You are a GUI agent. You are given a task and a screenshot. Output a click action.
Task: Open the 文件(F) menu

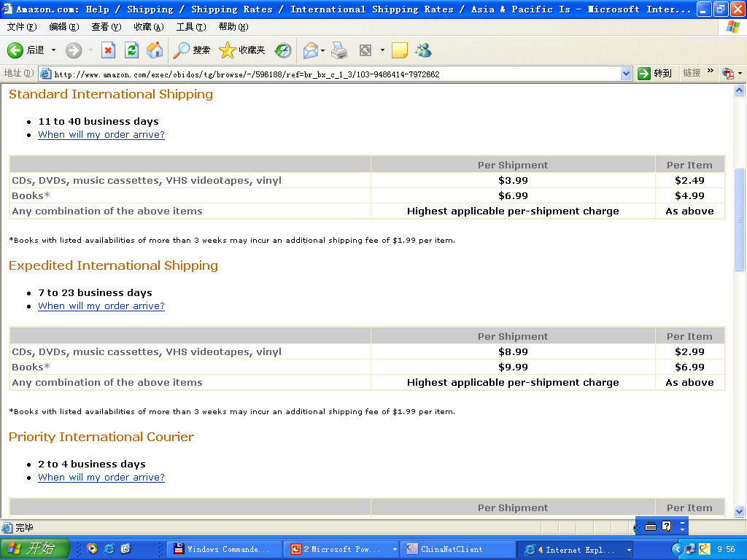click(22, 27)
